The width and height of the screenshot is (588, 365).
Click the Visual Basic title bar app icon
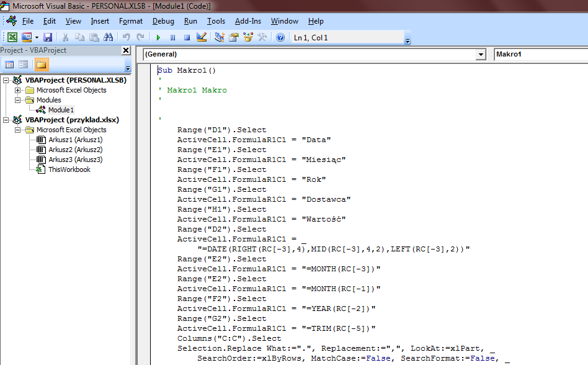coord(5,6)
